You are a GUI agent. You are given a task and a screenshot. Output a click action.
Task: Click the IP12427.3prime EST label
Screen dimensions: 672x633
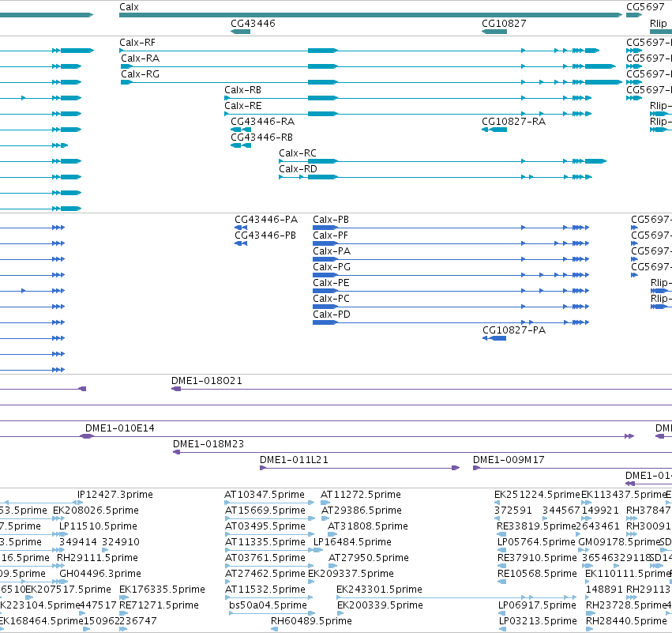115,495
